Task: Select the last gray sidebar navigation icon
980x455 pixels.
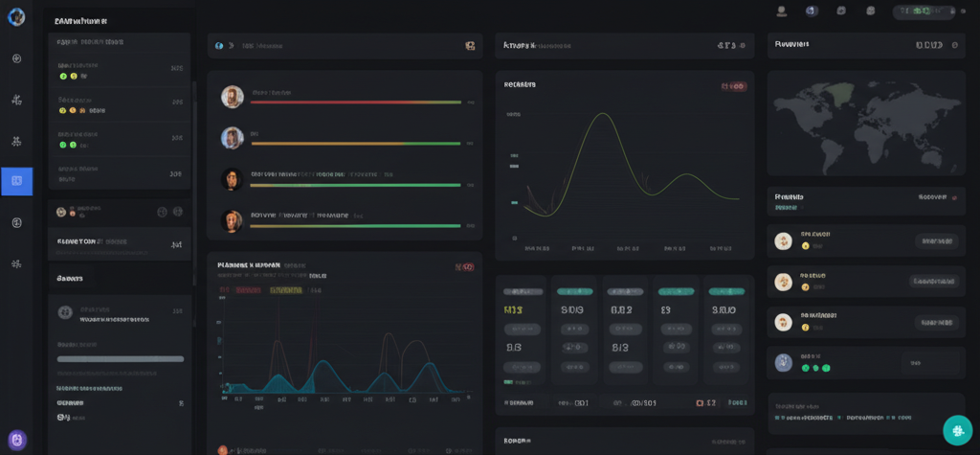Action: (17, 263)
